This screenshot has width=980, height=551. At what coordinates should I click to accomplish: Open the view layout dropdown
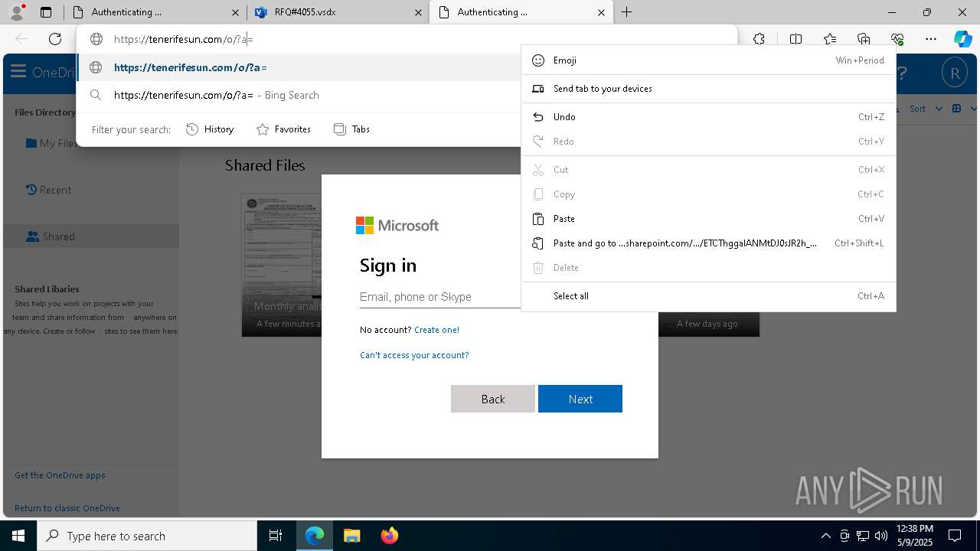pyautogui.click(x=965, y=109)
